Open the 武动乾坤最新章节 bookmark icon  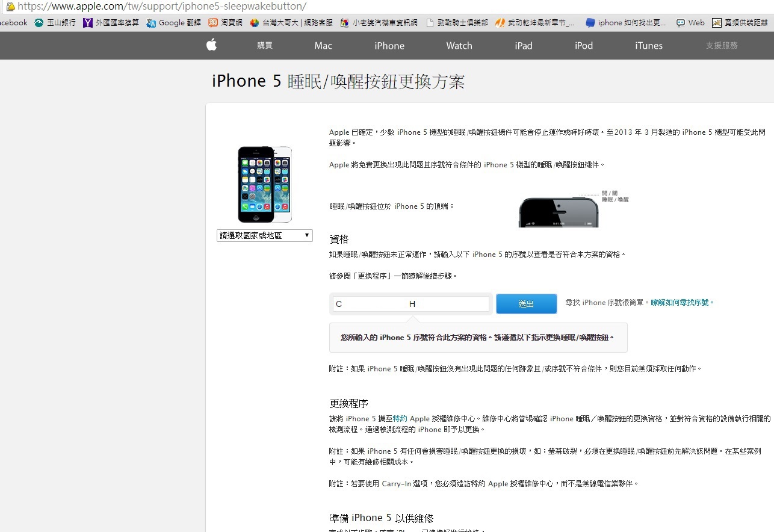(x=500, y=23)
